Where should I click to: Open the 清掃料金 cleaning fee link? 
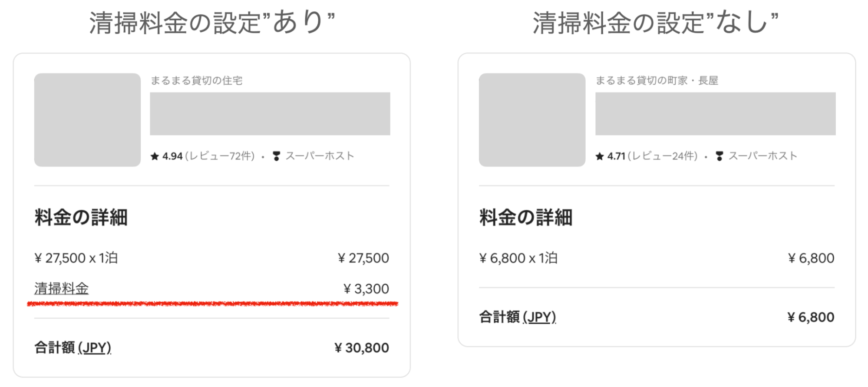click(61, 289)
